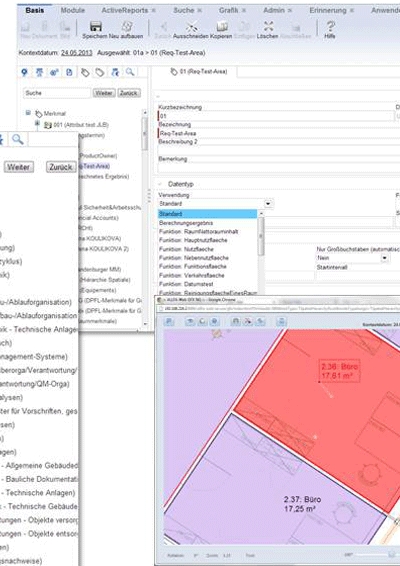Close the Suche tab with its x
400x566 pixels.
tap(199, 10)
